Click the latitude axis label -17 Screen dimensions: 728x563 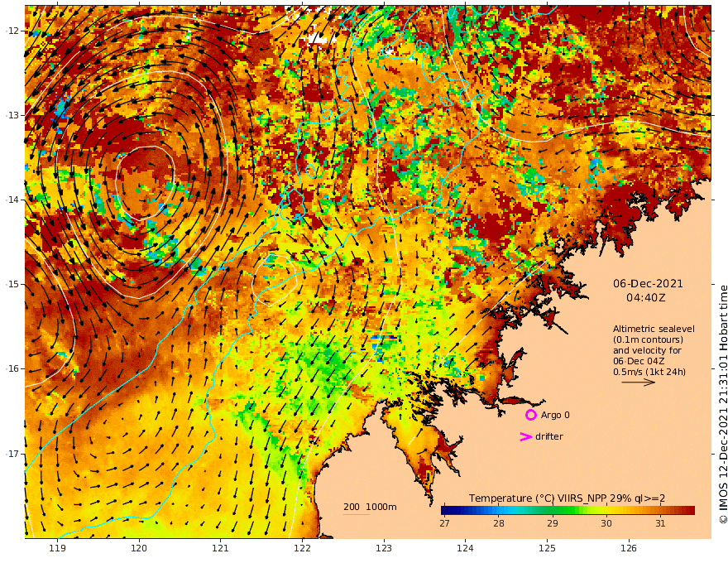(x=12, y=454)
